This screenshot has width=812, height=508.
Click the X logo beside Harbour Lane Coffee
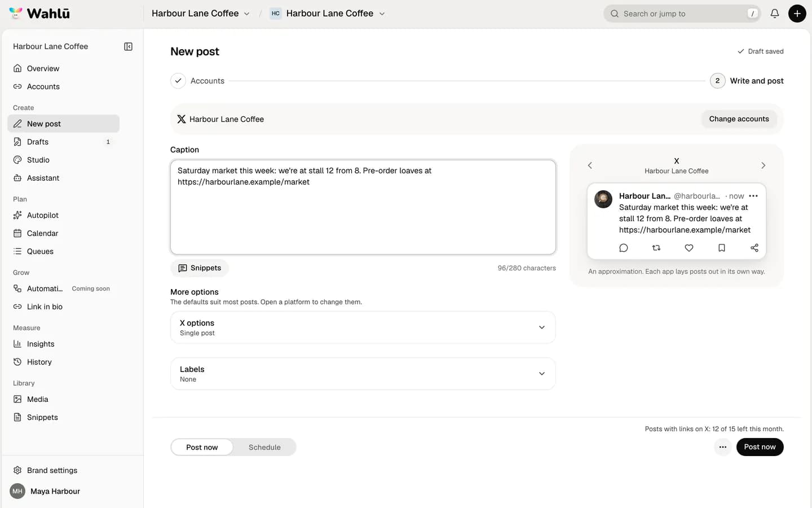pyautogui.click(x=181, y=119)
